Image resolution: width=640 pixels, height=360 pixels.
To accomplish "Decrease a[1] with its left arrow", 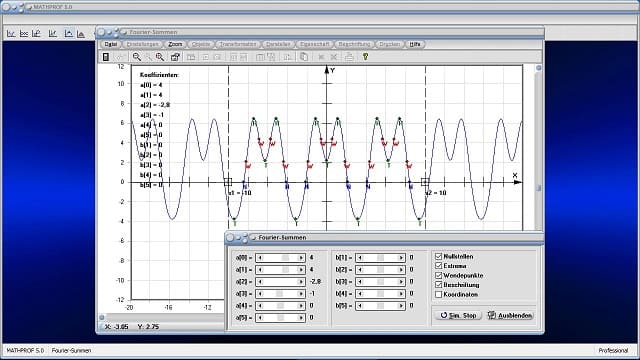I will [260, 270].
